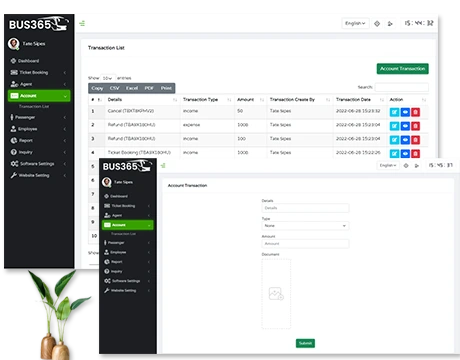
Task: Click the table Search input field
Action: click(x=402, y=87)
